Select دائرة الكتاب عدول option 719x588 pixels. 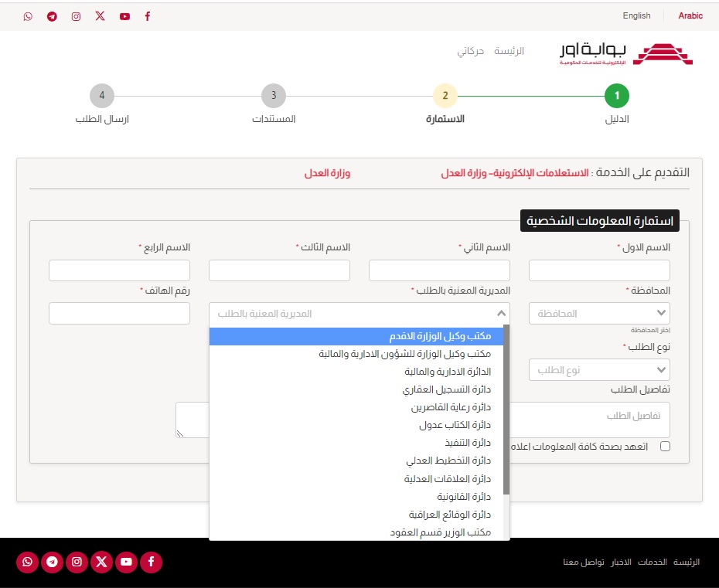(356, 425)
